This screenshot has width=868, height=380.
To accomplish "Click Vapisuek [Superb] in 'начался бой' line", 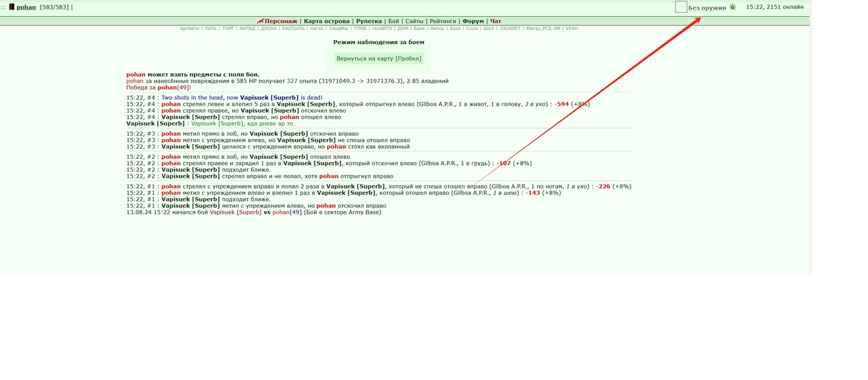I will pyautogui.click(x=235, y=212).
